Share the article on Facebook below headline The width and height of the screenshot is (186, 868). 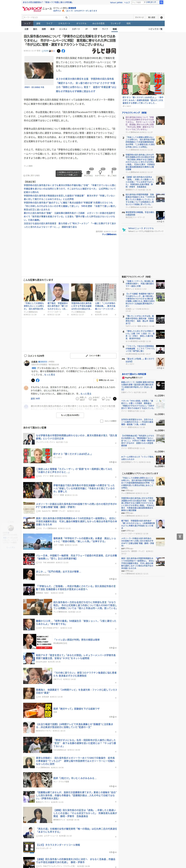point(63,51)
